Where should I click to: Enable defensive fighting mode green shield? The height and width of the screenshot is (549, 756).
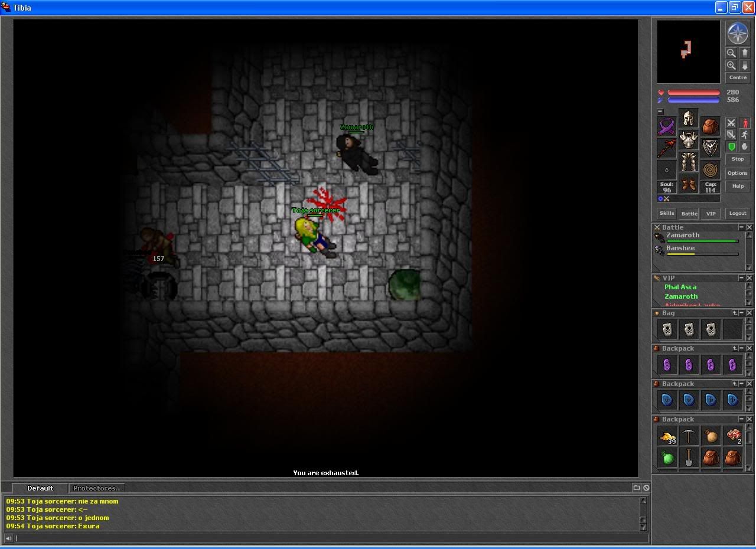pos(731,146)
